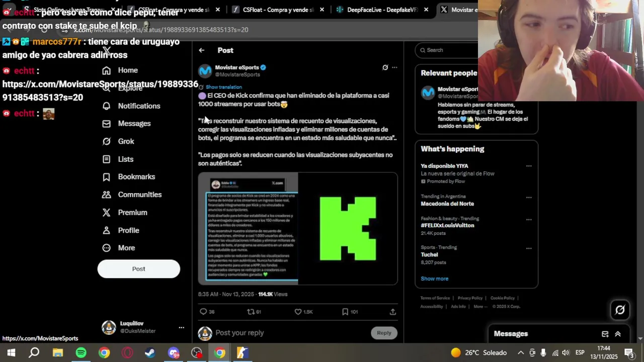Open the Kick logo image

coord(348,229)
